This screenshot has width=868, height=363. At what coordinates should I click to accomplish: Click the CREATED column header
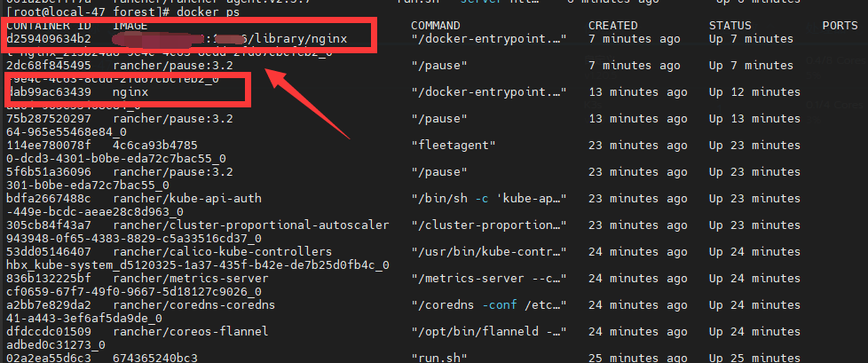[x=612, y=26]
